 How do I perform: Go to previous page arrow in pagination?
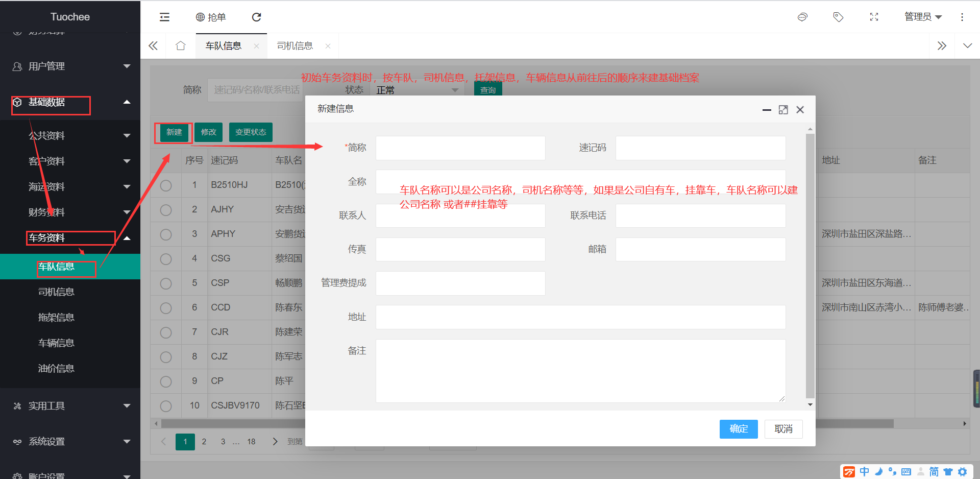point(163,441)
